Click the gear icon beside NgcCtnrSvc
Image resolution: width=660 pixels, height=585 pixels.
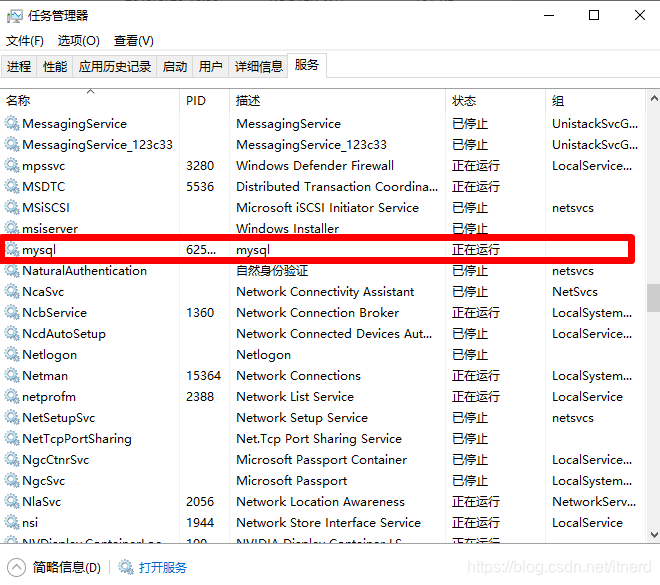coord(12,460)
